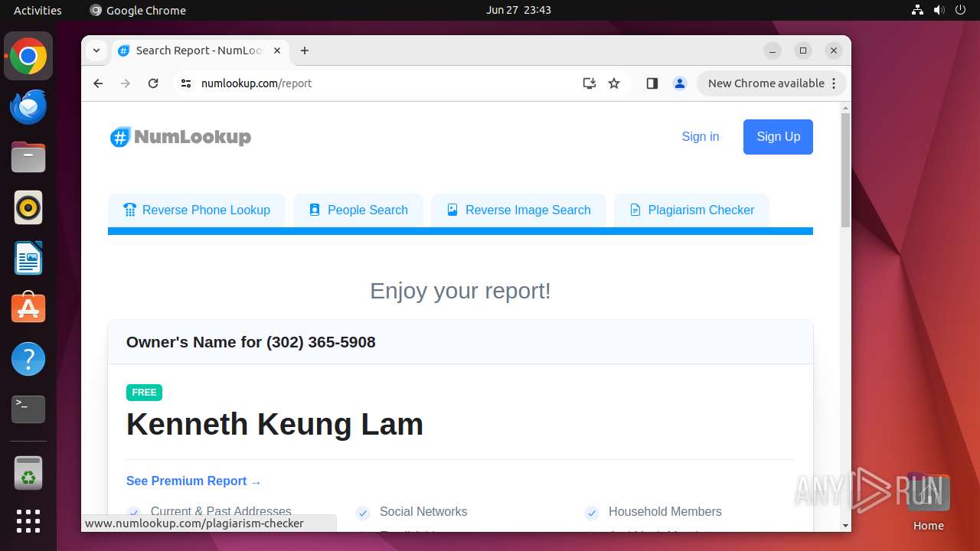Screen dimensions: 980x551
Task: Click the checkmark beside Household Members
Action: (x=591, y=513)
